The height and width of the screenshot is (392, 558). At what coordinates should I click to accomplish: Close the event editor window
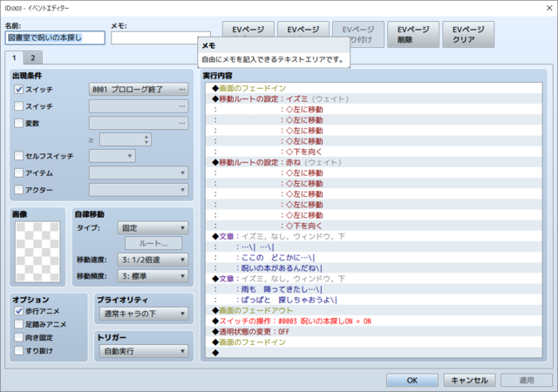click(x=549, y=8)
